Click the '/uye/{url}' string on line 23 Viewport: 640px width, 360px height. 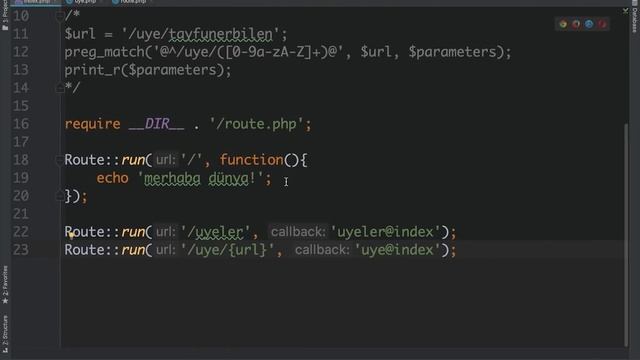click(227, 250)
